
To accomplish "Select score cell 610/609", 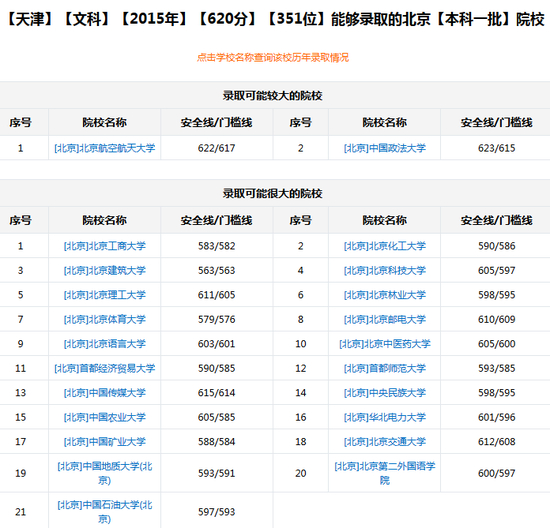I will point(496,319).
